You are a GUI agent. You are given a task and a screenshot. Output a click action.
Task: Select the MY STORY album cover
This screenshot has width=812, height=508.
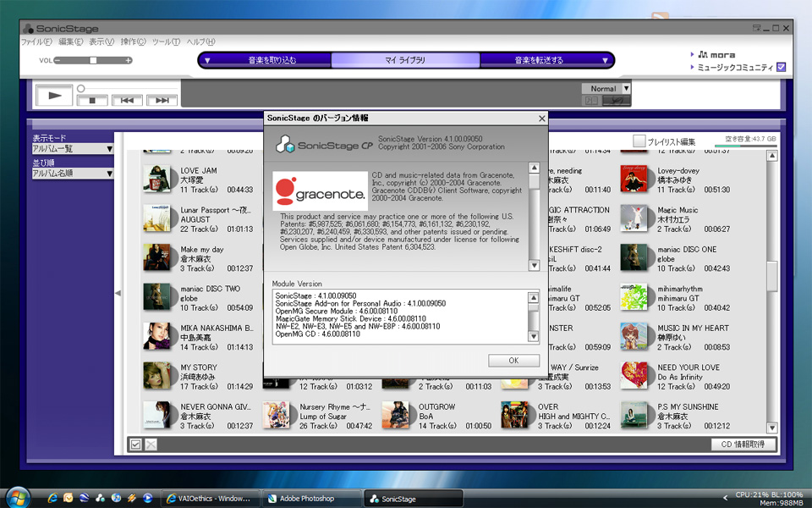(156, 376)
